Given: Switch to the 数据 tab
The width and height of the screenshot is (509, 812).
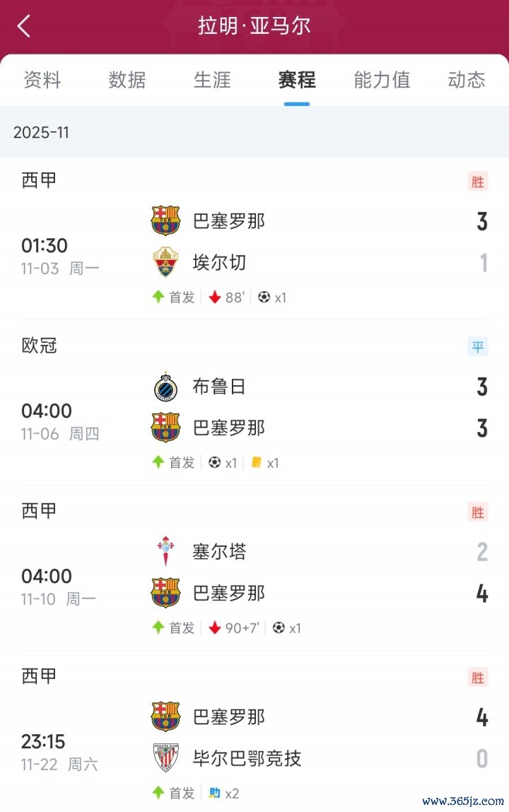Looking at the screenshot, I should click(127, 80).
